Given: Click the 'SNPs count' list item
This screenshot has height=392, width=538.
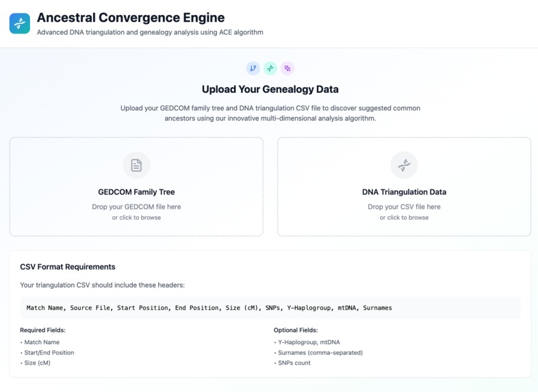Looking at the screenshot, I should click(294, 363).
